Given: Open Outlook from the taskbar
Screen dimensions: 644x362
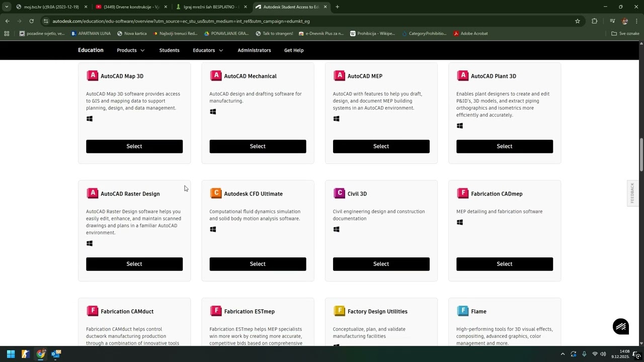Looking at the screenshot, I should 56,354.
